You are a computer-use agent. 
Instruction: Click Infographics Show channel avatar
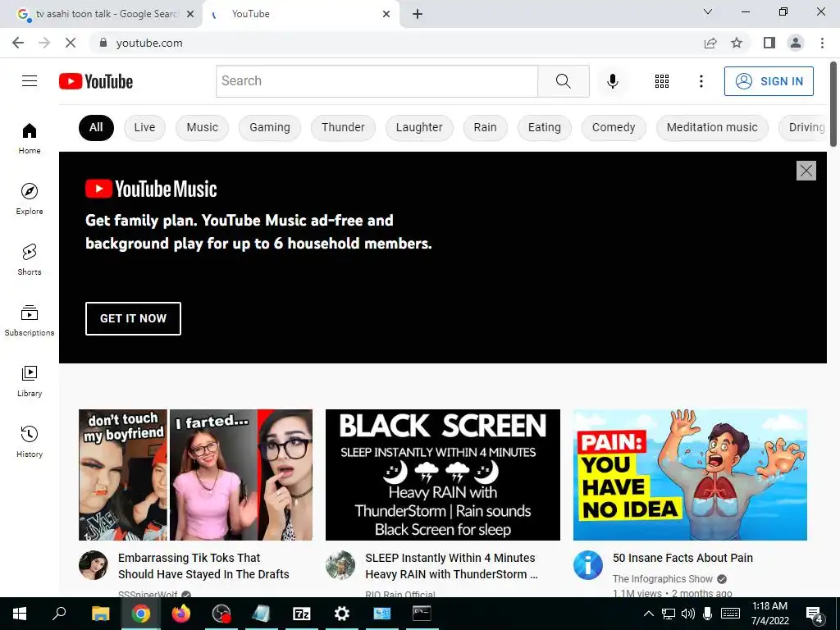[587, 565]
